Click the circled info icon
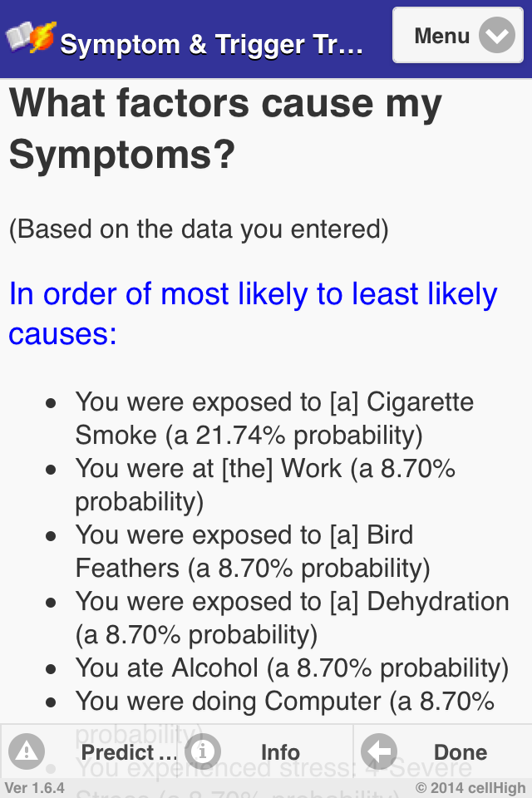 [x=204, y=751]
